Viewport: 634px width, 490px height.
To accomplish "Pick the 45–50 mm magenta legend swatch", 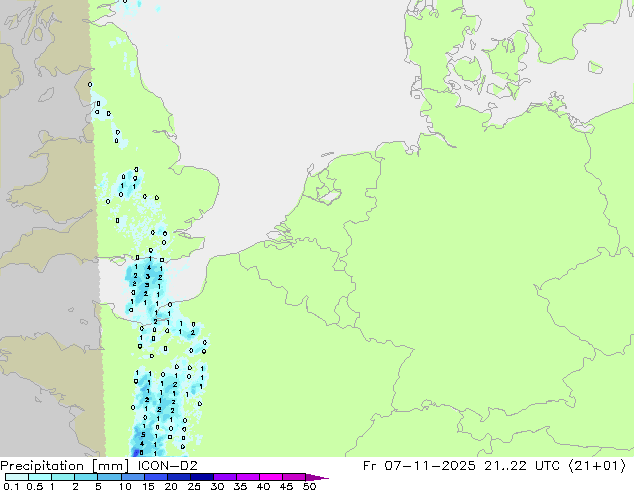I will (294, 477).
